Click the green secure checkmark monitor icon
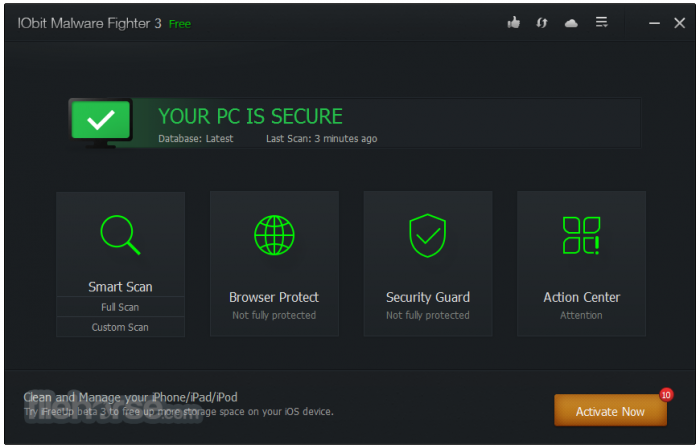 coord(99,121)
